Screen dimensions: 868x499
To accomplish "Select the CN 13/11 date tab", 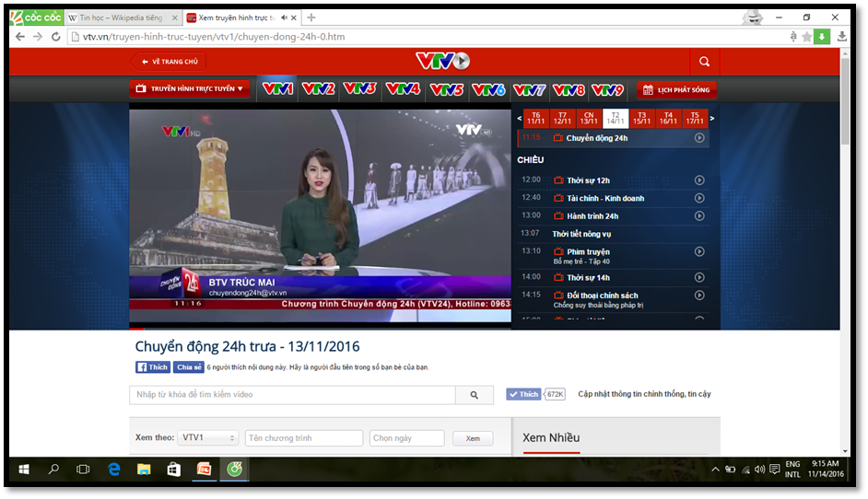I will (x=589, y=119).
